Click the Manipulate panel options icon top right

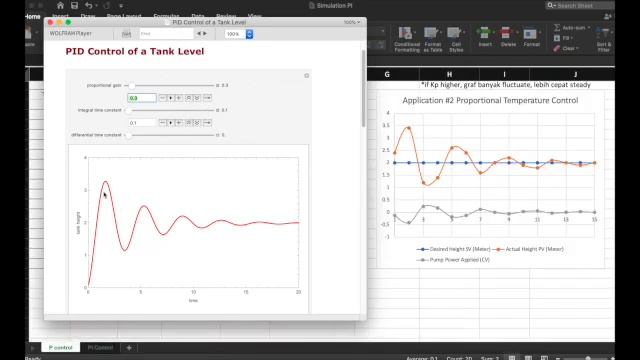(307, 76)
